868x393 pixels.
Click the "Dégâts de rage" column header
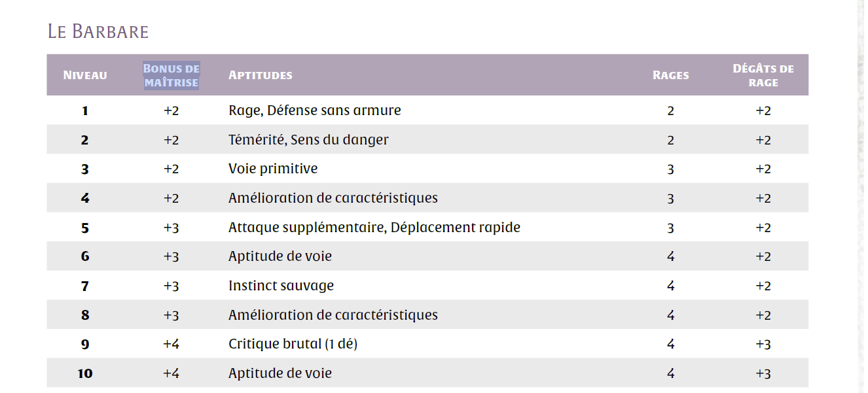point(763,75)
